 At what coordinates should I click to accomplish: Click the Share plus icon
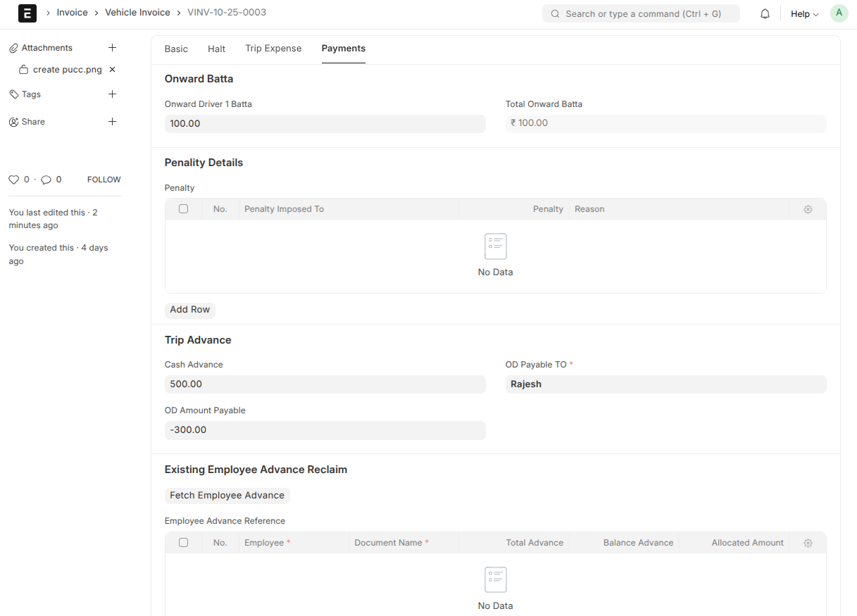(x=112, y=122)
